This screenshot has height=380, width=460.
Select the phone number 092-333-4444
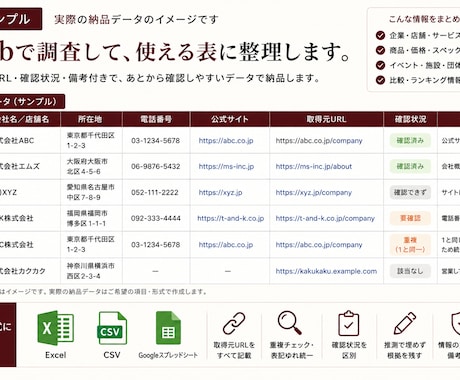(x=156, y=219)
